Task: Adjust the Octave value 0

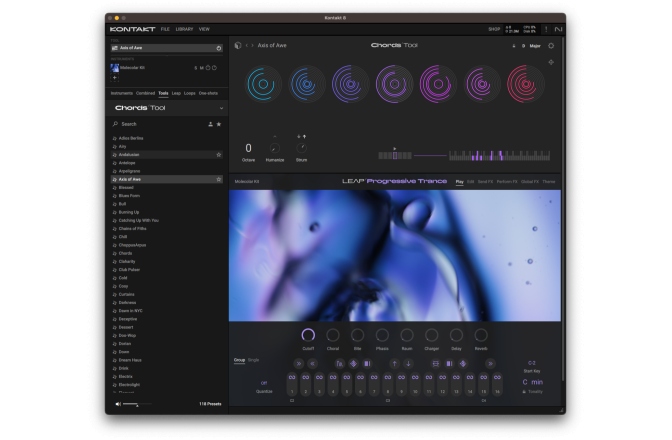Action: tap(248, 148)
